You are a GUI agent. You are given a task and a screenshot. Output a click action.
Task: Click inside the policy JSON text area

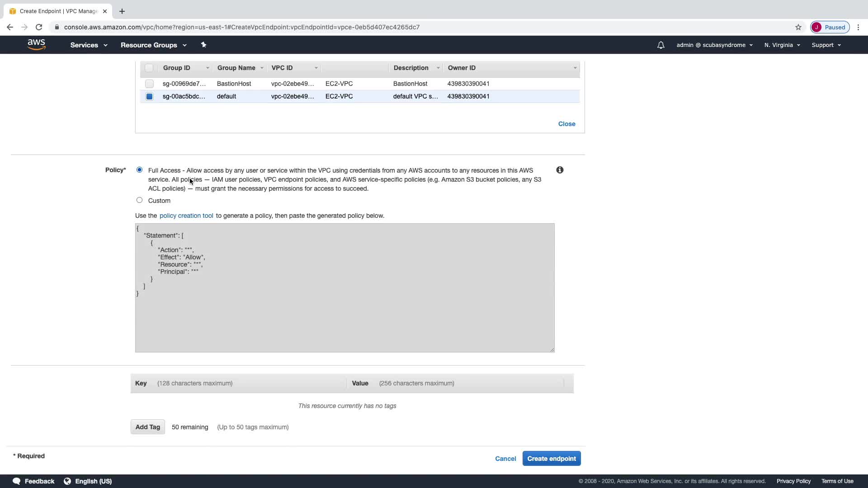[x=344, y=316]
